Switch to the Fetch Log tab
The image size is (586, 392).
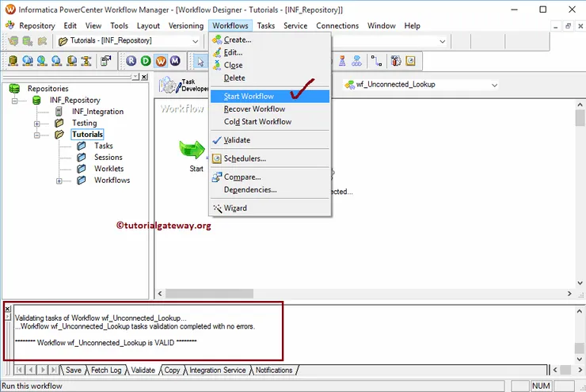[x=106, y=371]
